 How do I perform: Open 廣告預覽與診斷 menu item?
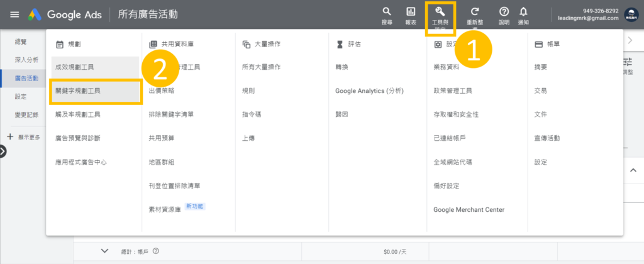point(78,138)
